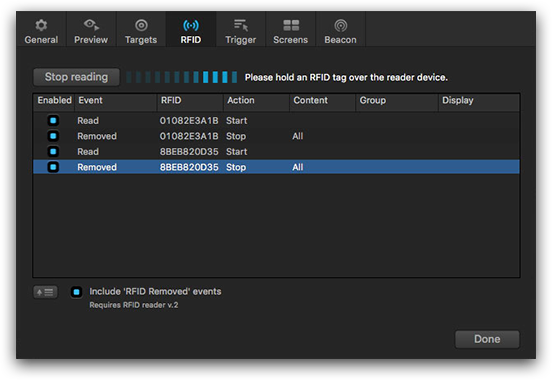Viewport: 552px width, 380px height.
Task: Click the 'Requires RFID reader v.2' note
Action: [134, 305]
